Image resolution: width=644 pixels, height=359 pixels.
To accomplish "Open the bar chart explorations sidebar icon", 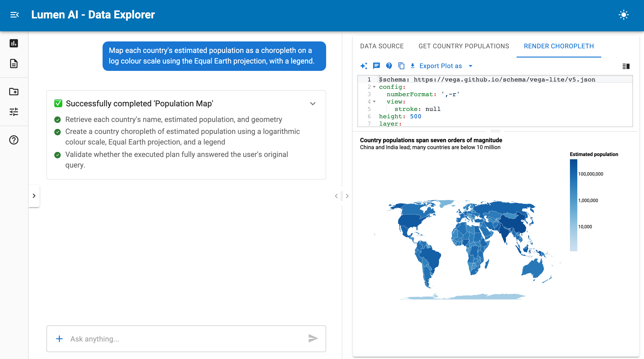I will [14, 43].
